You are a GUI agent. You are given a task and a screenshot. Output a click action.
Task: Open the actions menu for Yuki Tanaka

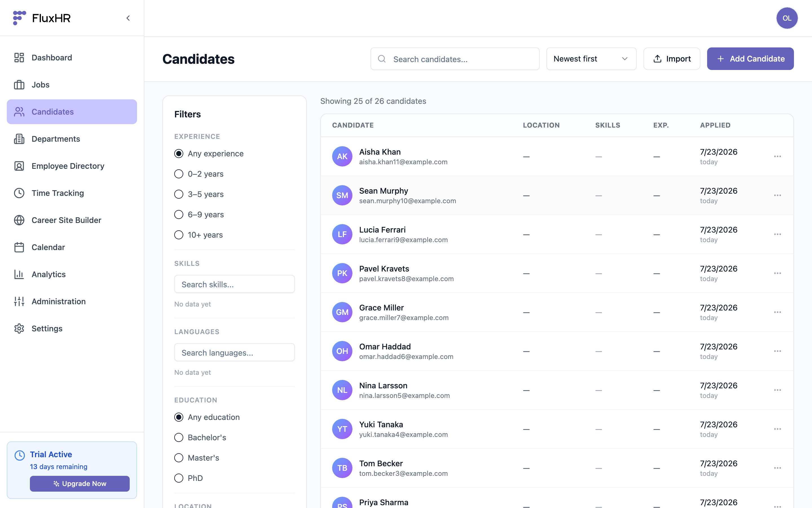(777, 429)
